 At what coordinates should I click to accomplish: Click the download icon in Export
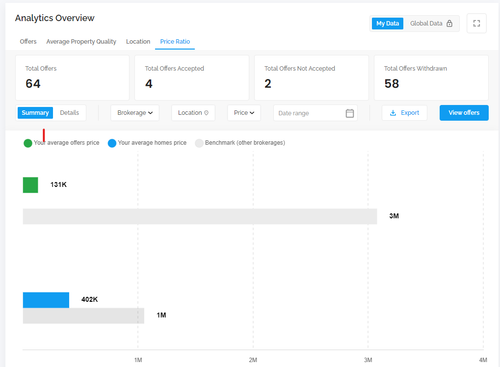click(x=393, y=113)
